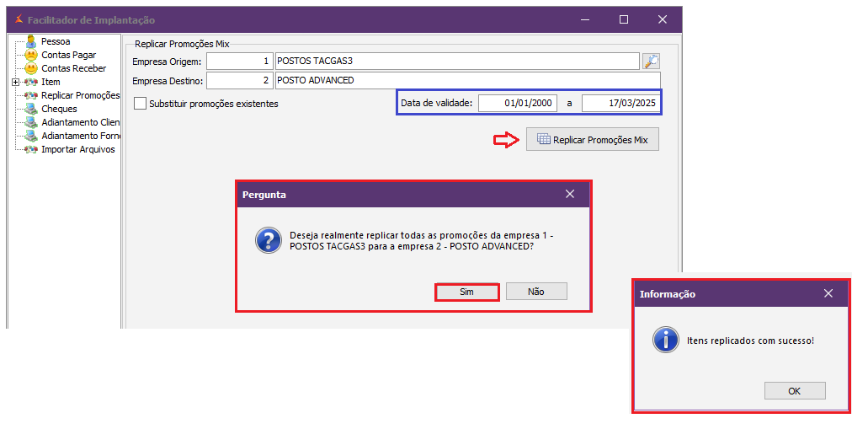Click OK in the Informação dialog
Image resolution: width=868 pixels, height=429 pixels.
coord(795,391)
